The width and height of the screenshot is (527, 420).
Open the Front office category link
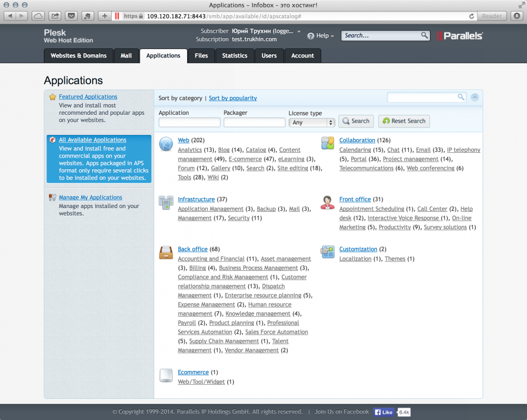tap(355, 199)
